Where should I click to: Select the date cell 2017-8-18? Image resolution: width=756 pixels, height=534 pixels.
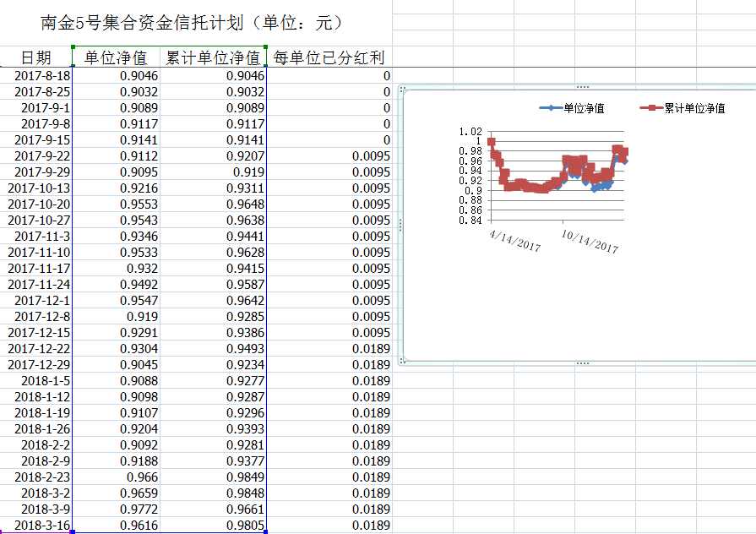click(42, 76)
